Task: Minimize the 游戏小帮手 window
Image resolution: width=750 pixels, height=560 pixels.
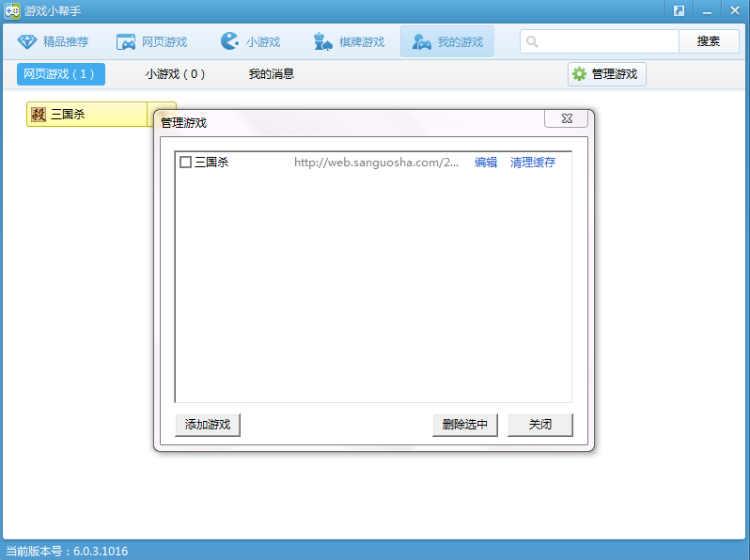Action: tap(707, 10)
